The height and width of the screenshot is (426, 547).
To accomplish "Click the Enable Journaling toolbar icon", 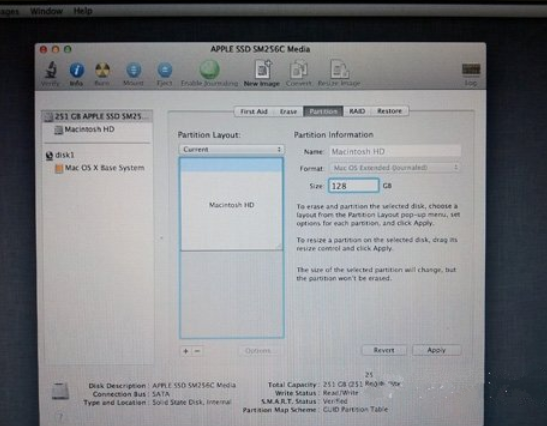I will (x=209, y=69).
